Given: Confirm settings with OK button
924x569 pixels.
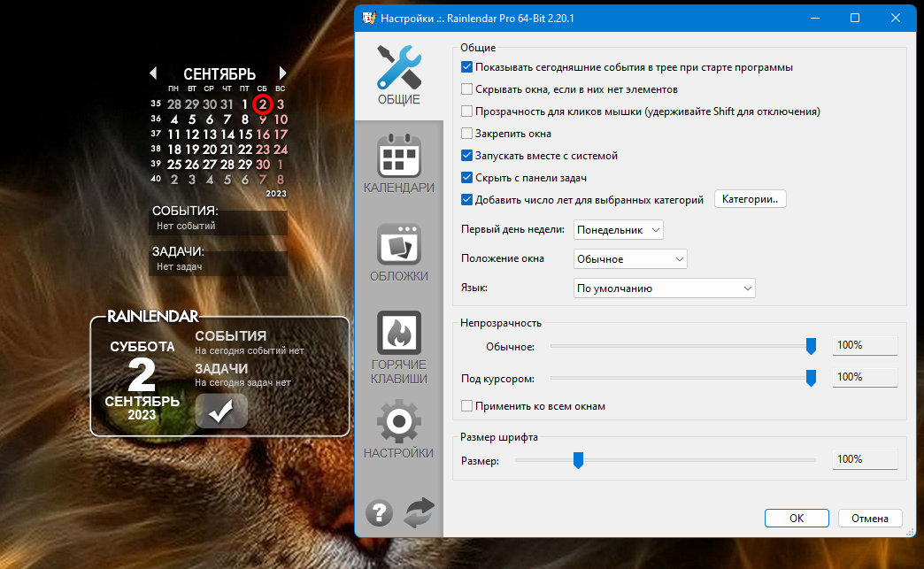Looking at the screenshot, I should coord(797,518).
